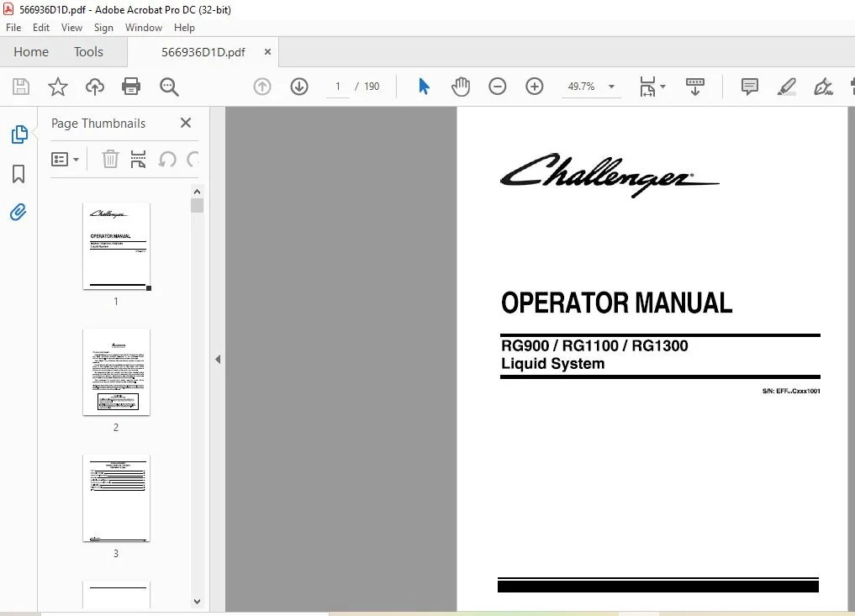The height and width of the screenshot is (616, 855).
Task: Select the 566936D1D.pdf document tab
Action: point(203,52)
